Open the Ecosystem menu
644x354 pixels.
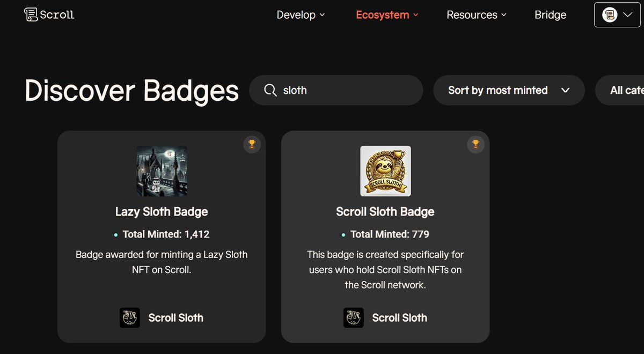tap(387, 15)
